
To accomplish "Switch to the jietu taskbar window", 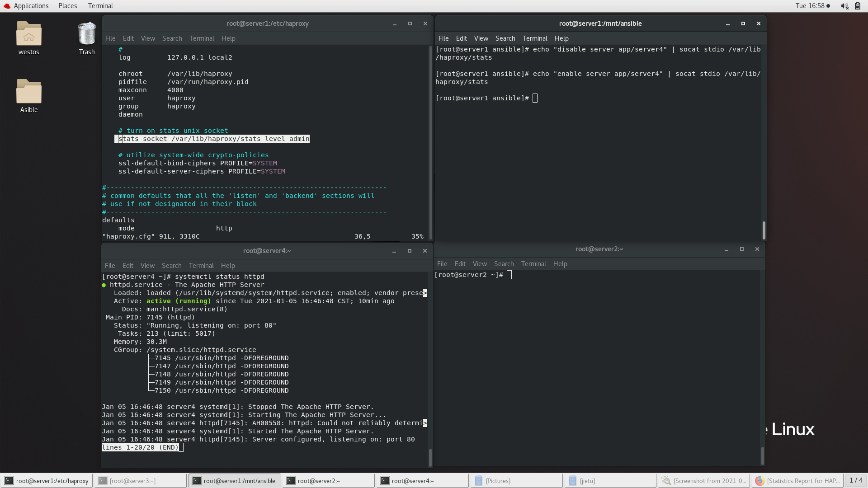I will pos(609,481).
